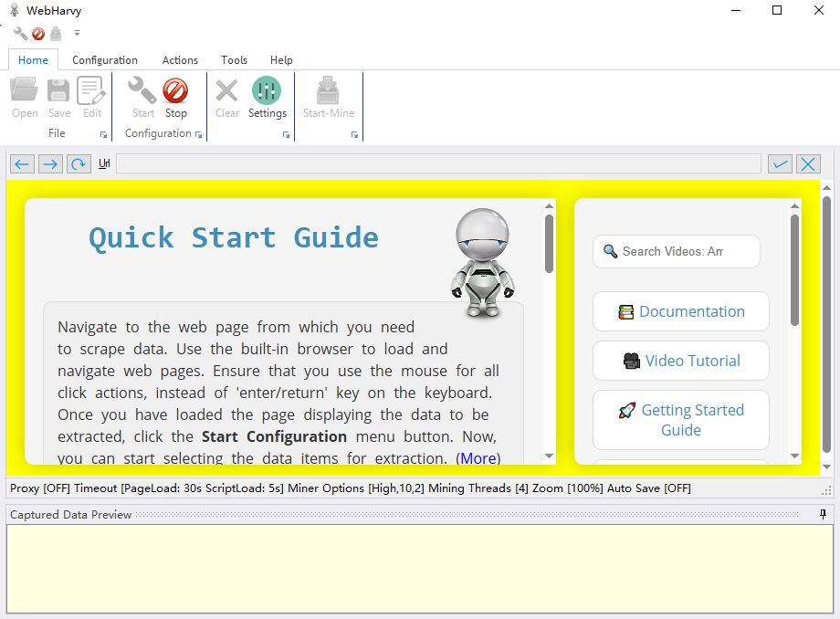Click the Captured Data Preview area
Viewport: 840px width, 619px height.
click(420, 569)
